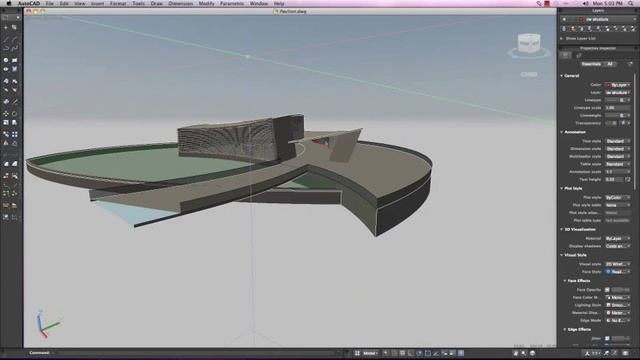Screen dimensions: 640x360
Task: Click the status bar's far-right settings icon
Action: (625, 353)
